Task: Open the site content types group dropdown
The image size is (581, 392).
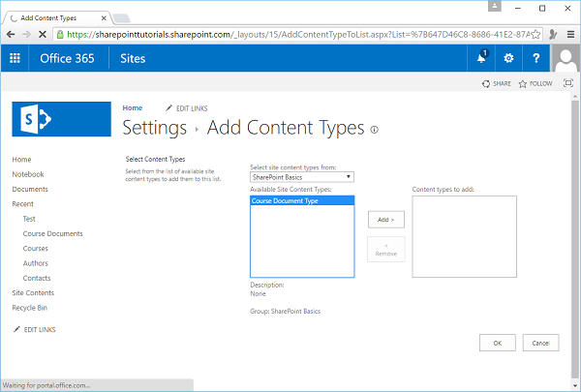Action: pyautogui.click(x=301, y=177)
